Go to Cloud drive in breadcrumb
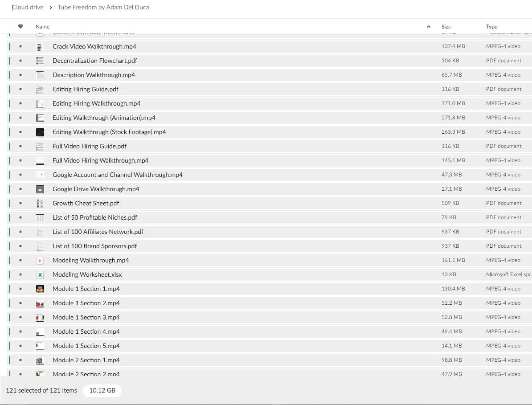 [28, 7]
